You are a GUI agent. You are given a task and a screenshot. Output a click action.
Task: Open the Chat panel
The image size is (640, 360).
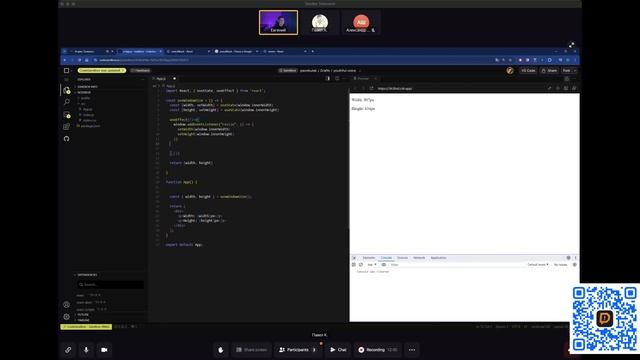pyautogui.click(x=338, y=350)
